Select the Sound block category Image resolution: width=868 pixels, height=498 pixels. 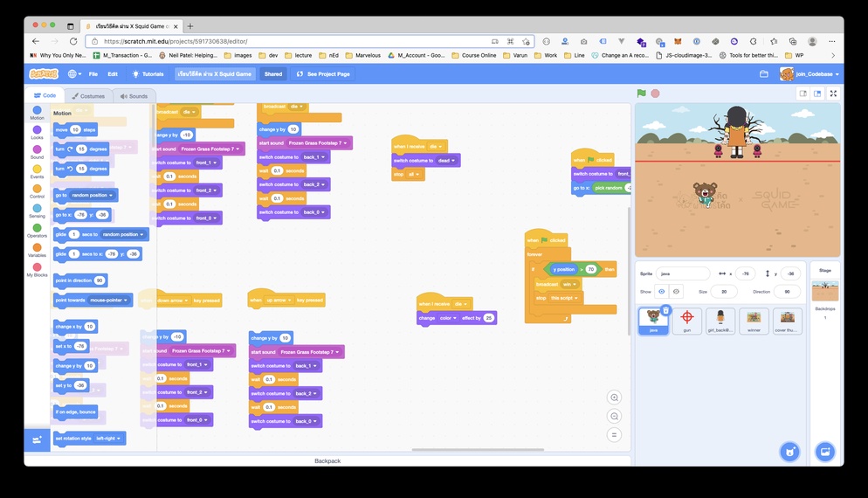(37, 152)
